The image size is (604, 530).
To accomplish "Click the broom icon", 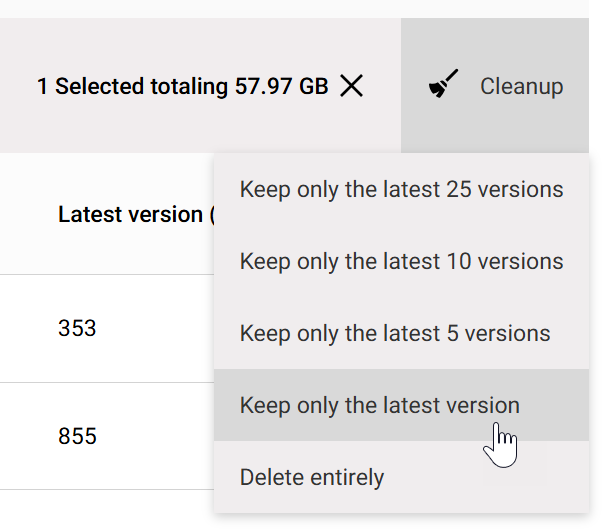I will [444, 86].
